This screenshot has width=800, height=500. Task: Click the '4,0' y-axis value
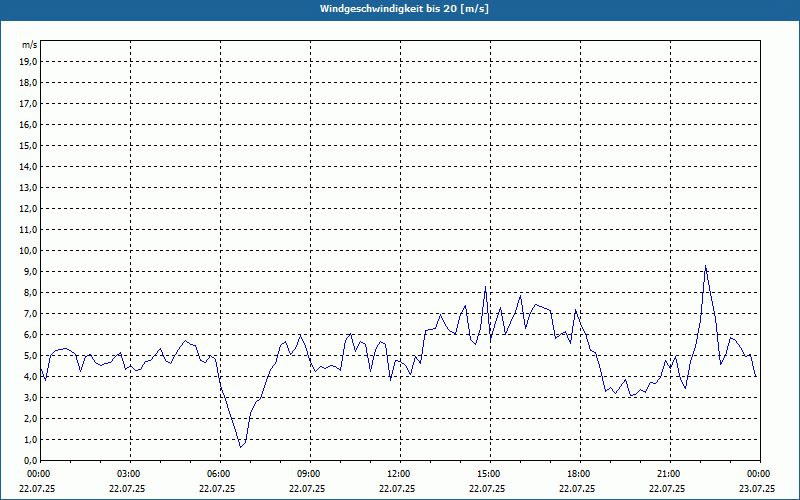pos(31,377)
